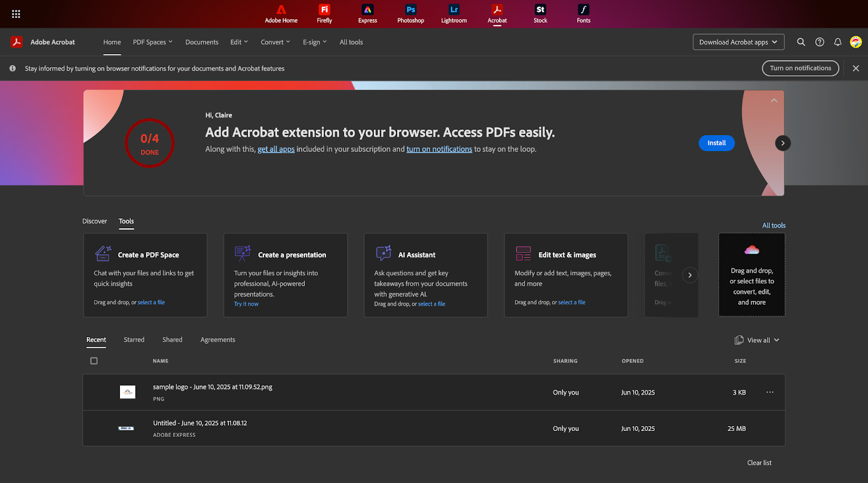Open All tools in navigation bar
Viewport: 868px width, 483px height.
pos(351,42)
